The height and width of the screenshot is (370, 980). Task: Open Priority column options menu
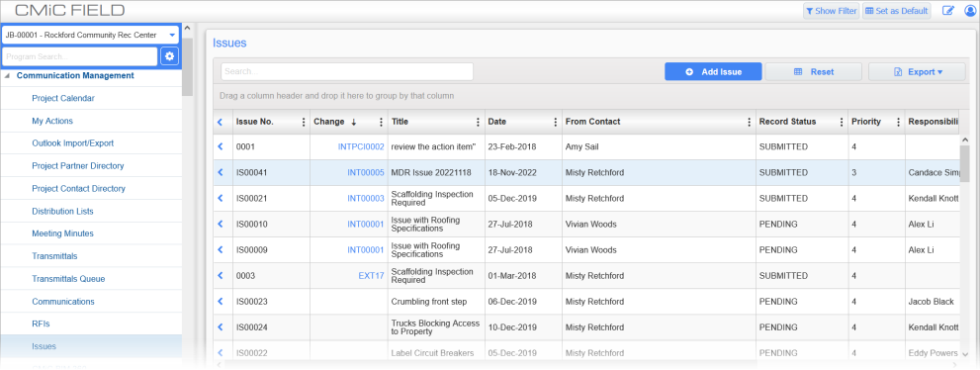point(899,122)
